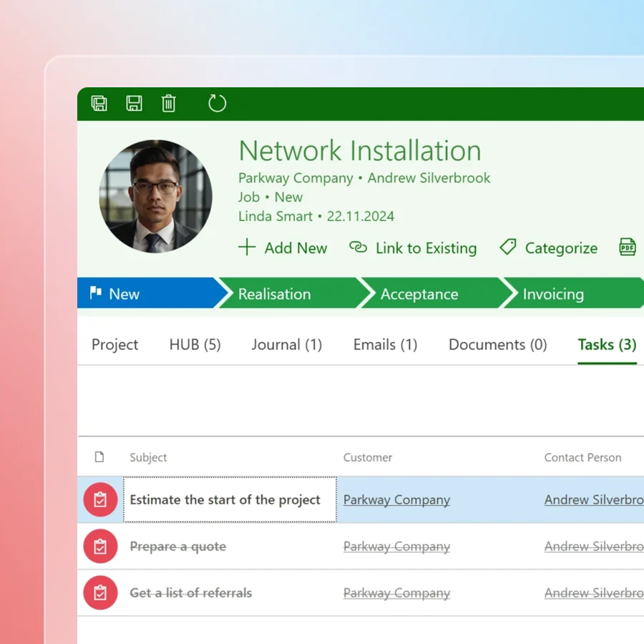Open the Emails (1) tab
The image size is (644, 644).
tap(385, 345)
